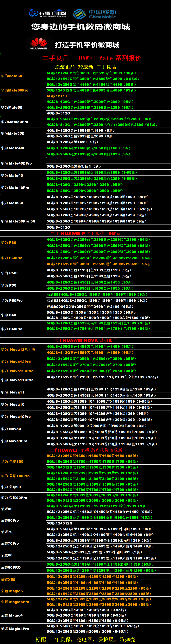Select the 荣耀70 model cell
This screenshot has width=171, height=644.
23,532
